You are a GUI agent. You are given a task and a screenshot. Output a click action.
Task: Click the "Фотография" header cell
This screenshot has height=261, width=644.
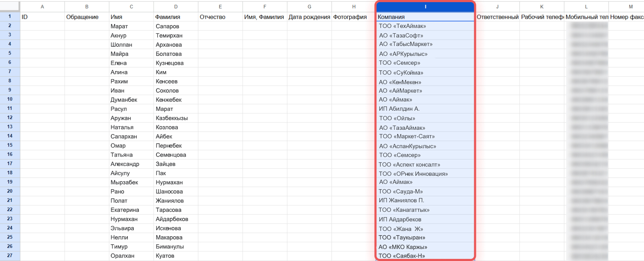point(353,17)
